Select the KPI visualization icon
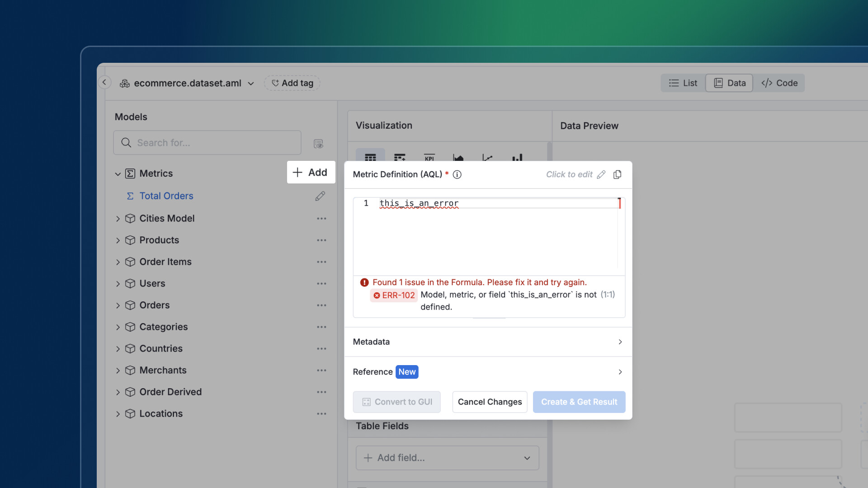The width and height of the screenshot is (868, 488). (429, 158)
